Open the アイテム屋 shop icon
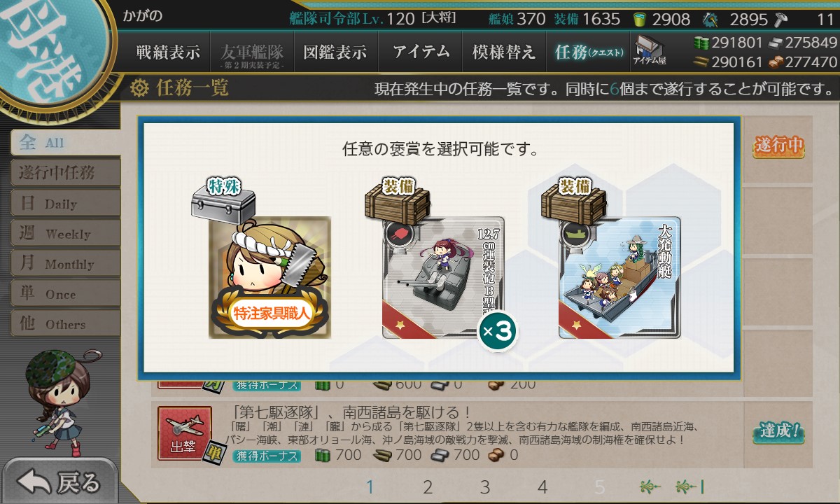 (x=650, y=51)
